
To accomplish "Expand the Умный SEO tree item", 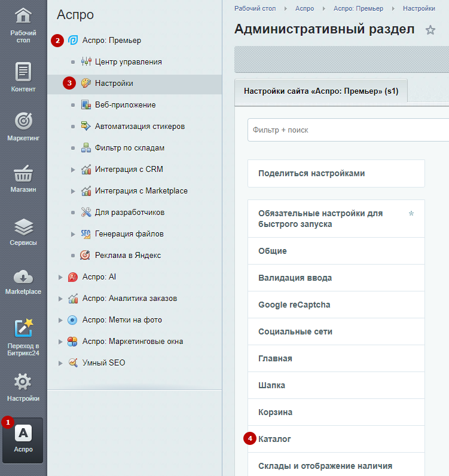I will (x=60, y=363).
